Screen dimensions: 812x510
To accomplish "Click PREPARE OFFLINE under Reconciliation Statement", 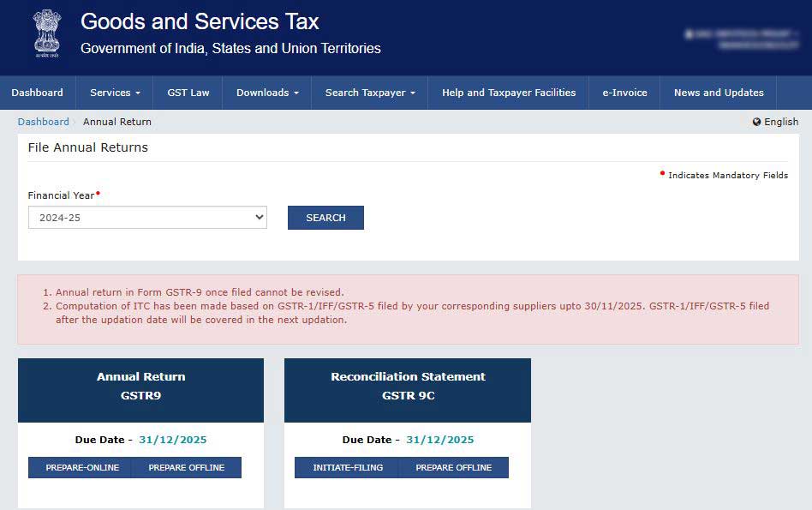I will pos(454,467).
